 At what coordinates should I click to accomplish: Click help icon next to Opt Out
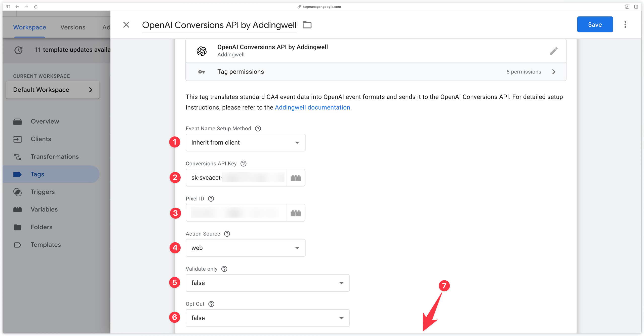click(211, 304)
